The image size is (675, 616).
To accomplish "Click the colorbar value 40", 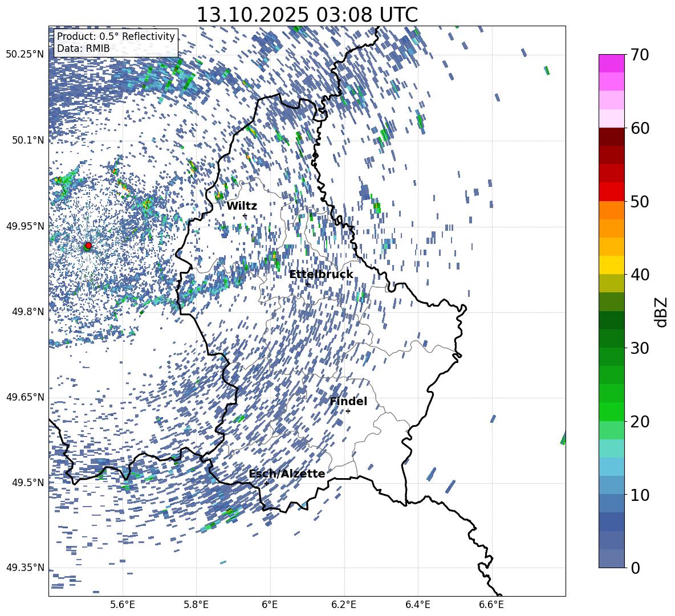I will click(x=640, y=275).
